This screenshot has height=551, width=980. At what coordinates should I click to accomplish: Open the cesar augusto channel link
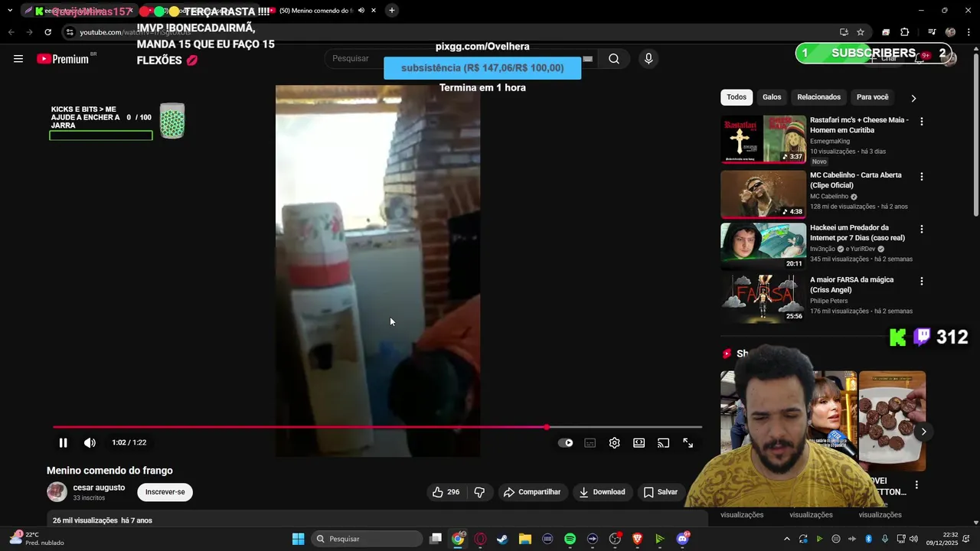[99, 487]
